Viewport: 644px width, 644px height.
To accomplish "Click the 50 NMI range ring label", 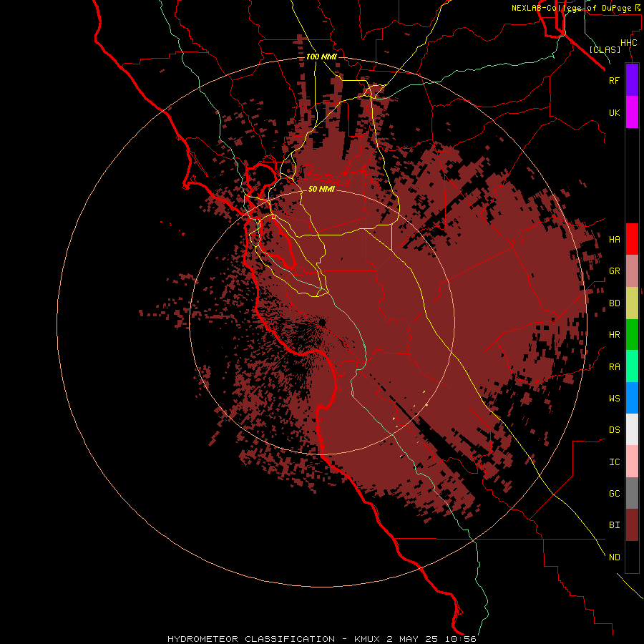I will [321, 189].
